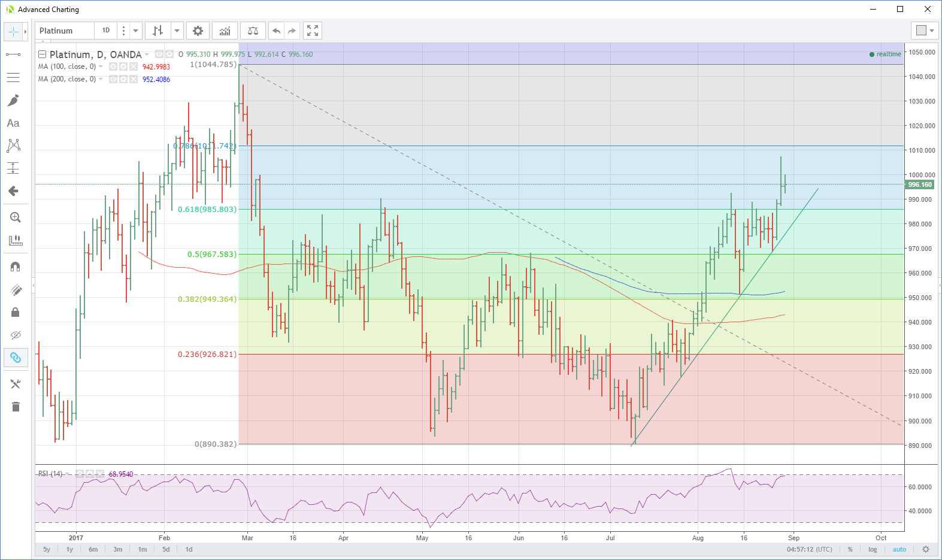Image resolution: width=942 pixels, height=560 pixels.
Task: Open the indicators menu
Action: pos(225,31)
